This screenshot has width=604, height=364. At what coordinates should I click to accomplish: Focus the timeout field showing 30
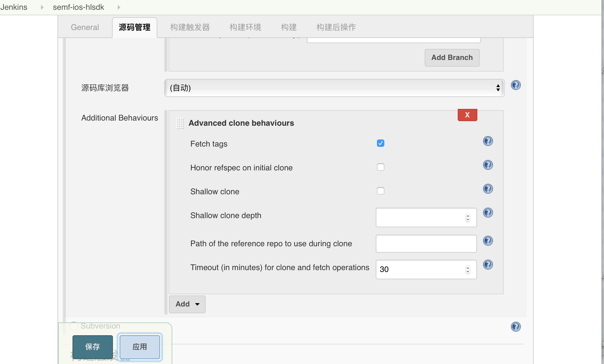[x=426, y=269]
